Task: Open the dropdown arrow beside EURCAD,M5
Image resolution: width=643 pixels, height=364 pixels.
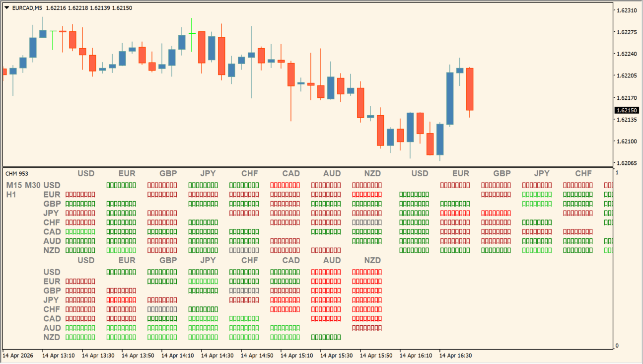Action: point(7,8)
